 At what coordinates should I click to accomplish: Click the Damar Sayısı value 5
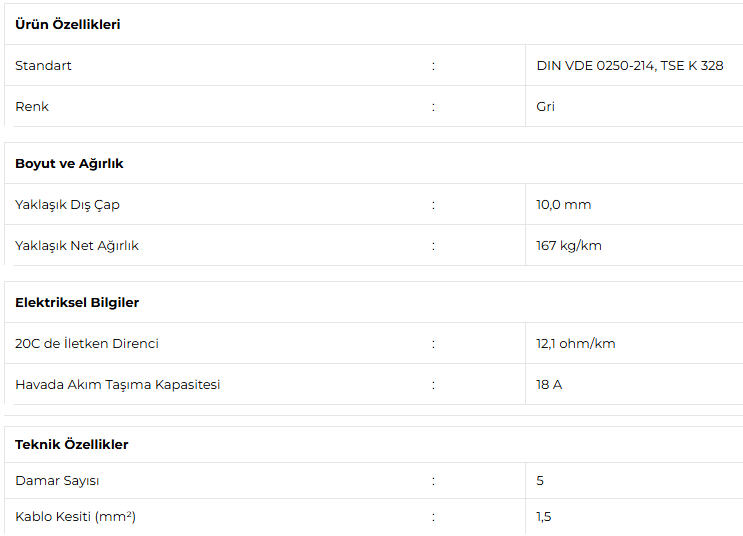tap(540, 481)
